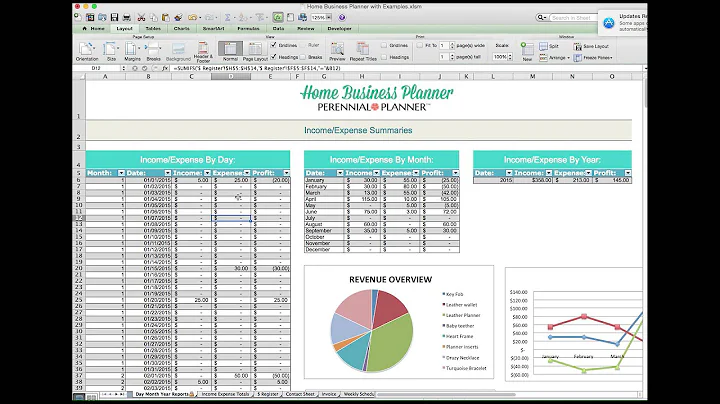The width and height of the screenshot is (720, 404).
Task: Switch to Income Expense Totals sheet tab
Action: pyautogui.click(x=225, y=394)
